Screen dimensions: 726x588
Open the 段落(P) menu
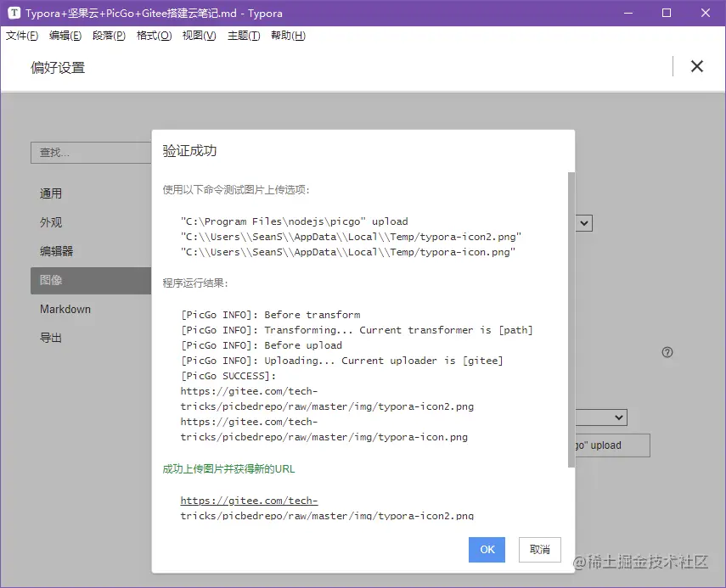coord(109,36)
